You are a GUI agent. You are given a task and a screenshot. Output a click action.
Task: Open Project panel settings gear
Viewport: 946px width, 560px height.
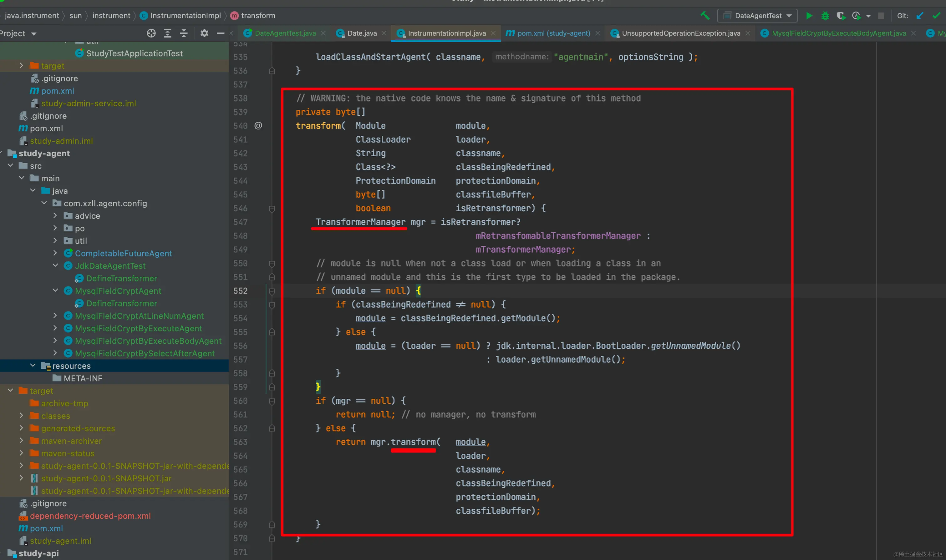(x=204, y=33)
